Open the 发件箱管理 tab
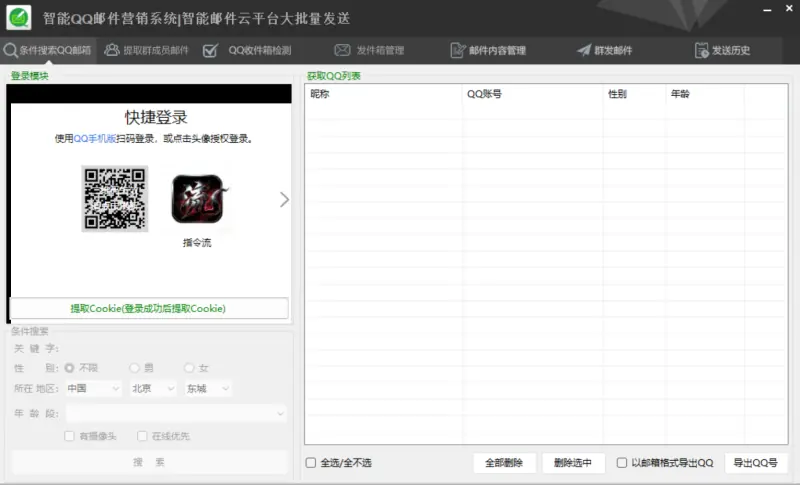 pyautogui.click(x=369, y=50)
